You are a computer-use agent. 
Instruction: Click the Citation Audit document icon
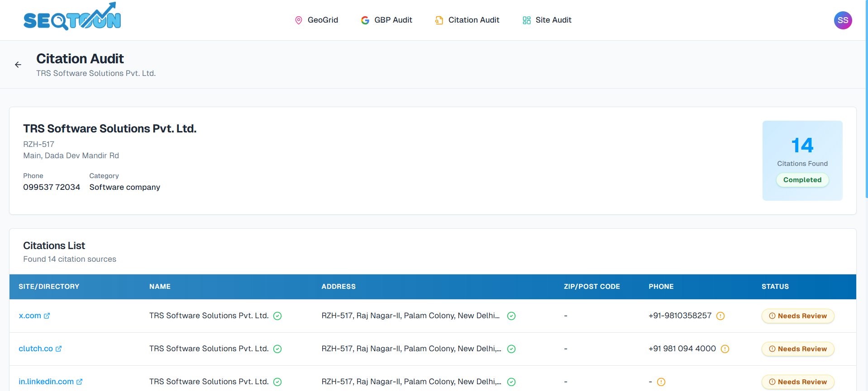[x=439, y=20]
